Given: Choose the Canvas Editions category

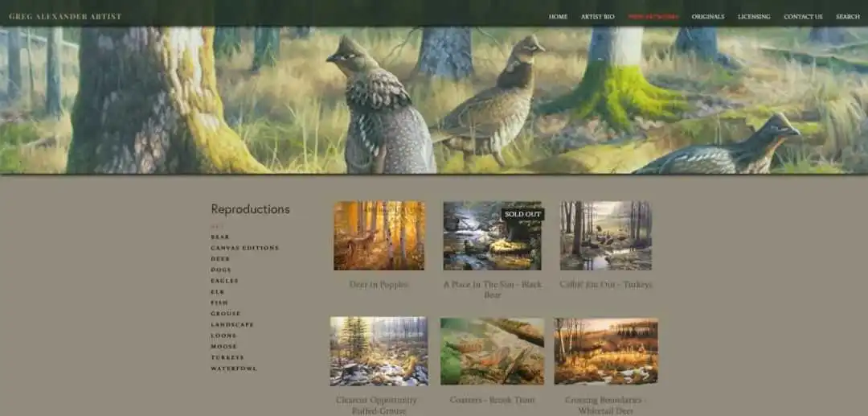Looking at the screenshot, I should pyautogui.click(x=244, y=248).
